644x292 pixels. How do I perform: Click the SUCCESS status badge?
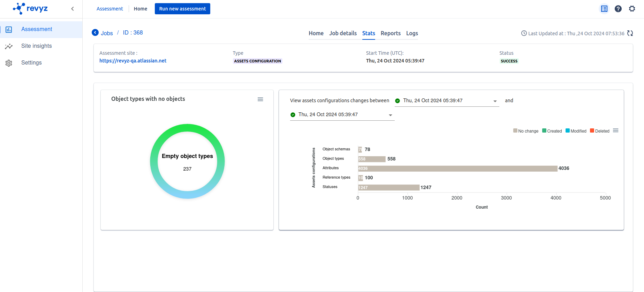509,61
